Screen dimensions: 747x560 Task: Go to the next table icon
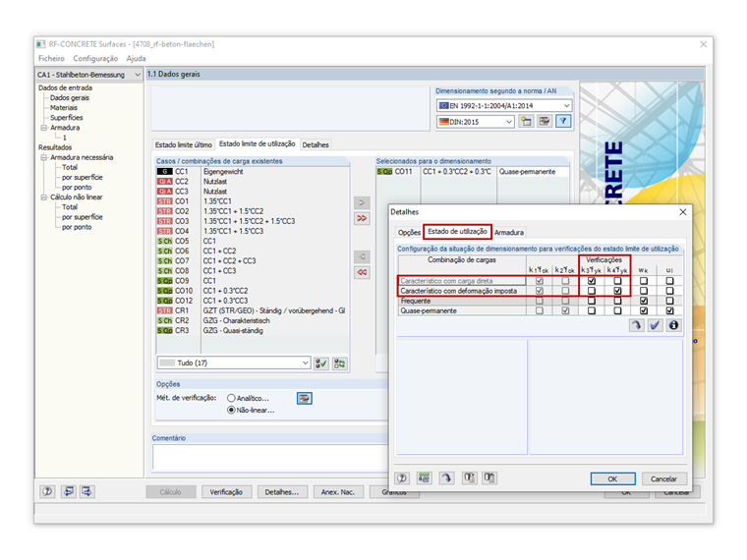pos(87,491)
